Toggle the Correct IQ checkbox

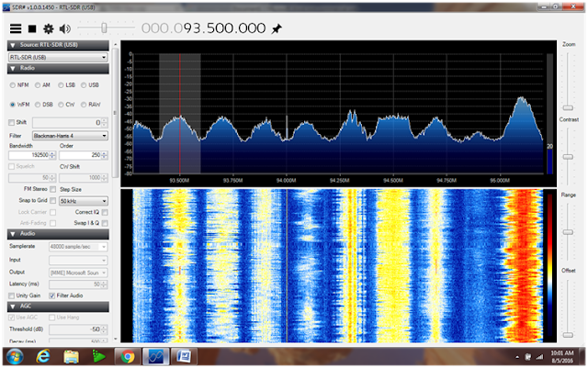105,213
